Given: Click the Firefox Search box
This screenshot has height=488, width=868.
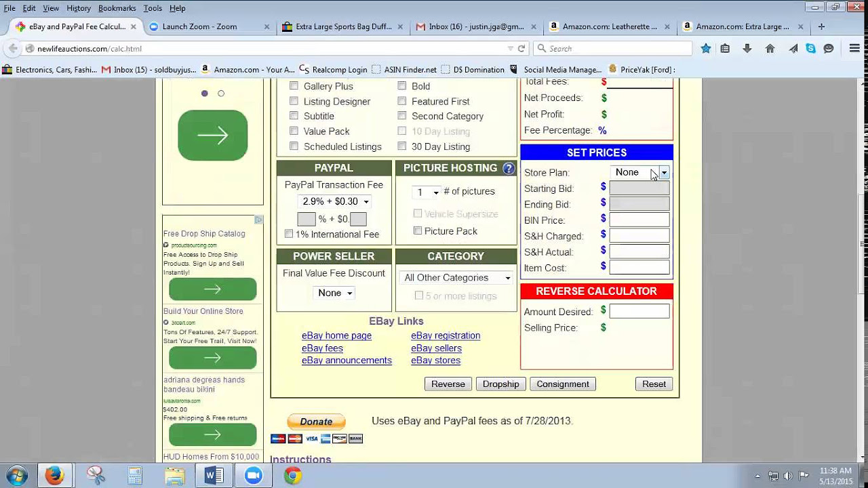Looking at the screenshot, I should pos(612,48).
